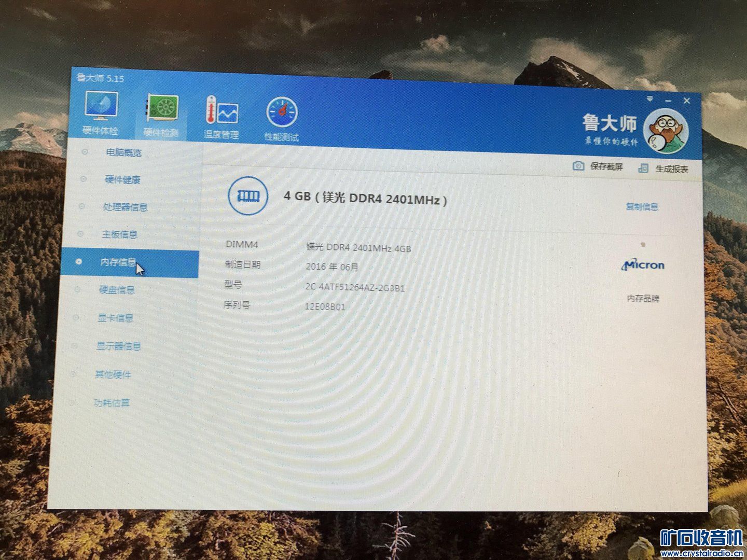This screenshot has height=560, width=747.
Task: Open 主板信息 sidebar entry
Action: coord(119,235)
